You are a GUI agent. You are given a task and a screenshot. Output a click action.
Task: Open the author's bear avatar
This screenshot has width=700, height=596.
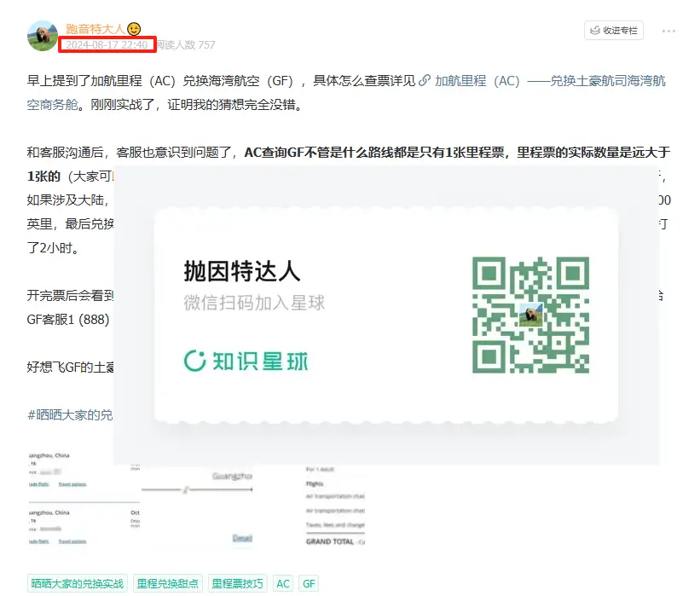[43, 36]
